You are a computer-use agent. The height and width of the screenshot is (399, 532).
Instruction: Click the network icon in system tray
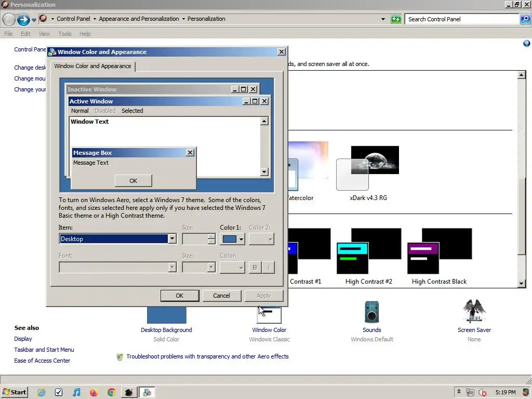coord(470,393)
